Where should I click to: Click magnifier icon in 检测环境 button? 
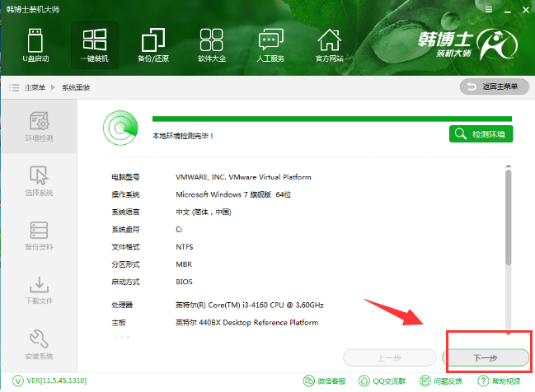pos(460,134)
